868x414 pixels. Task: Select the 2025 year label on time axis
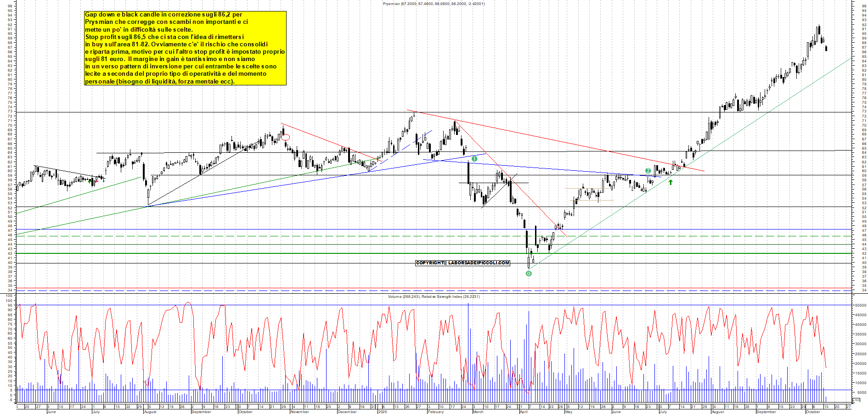382,412
